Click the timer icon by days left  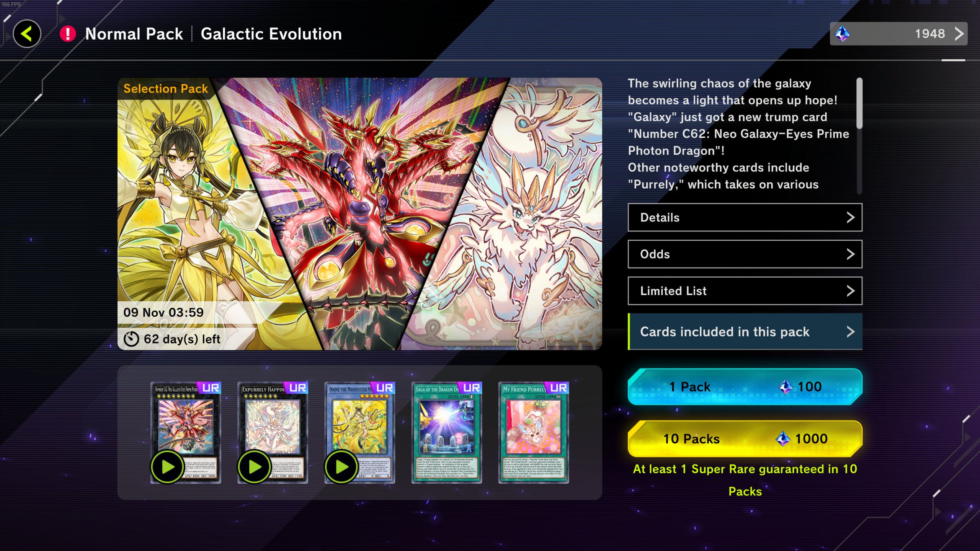131,339
